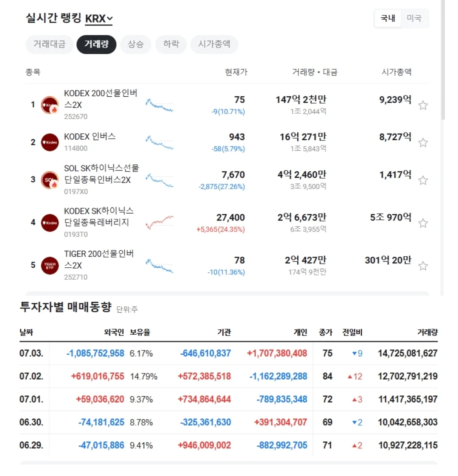Click volume figure 14,725,081,627
The height and width of the screenshot is (476, 458).
click(408, 353)
